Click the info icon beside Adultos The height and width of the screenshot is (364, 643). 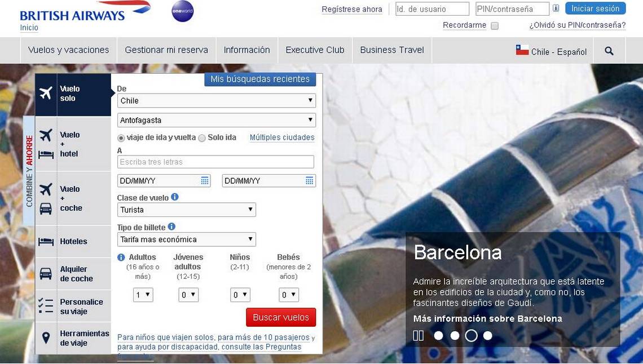click(121, 257)
